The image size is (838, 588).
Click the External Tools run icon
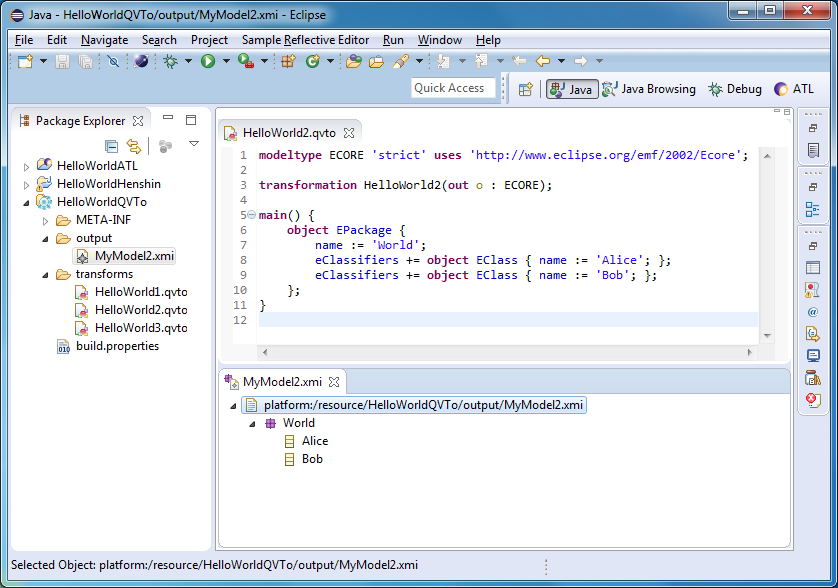(245, 61)
